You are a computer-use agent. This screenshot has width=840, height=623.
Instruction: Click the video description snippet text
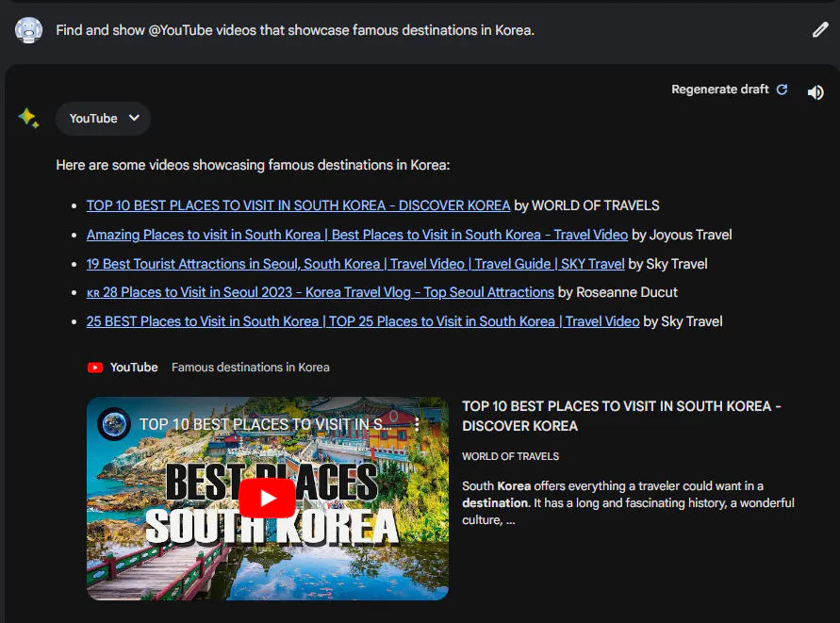[628, 503]
